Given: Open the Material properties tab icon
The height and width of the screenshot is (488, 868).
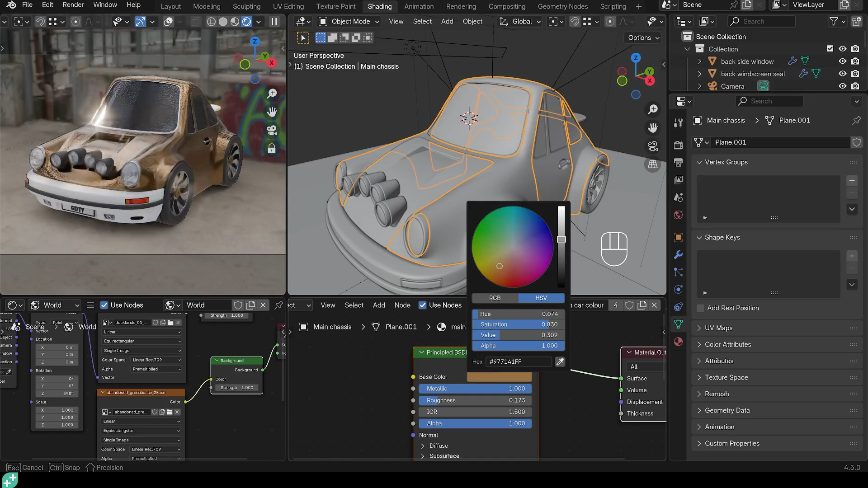Looking at the screenshot, I should 678,342.
